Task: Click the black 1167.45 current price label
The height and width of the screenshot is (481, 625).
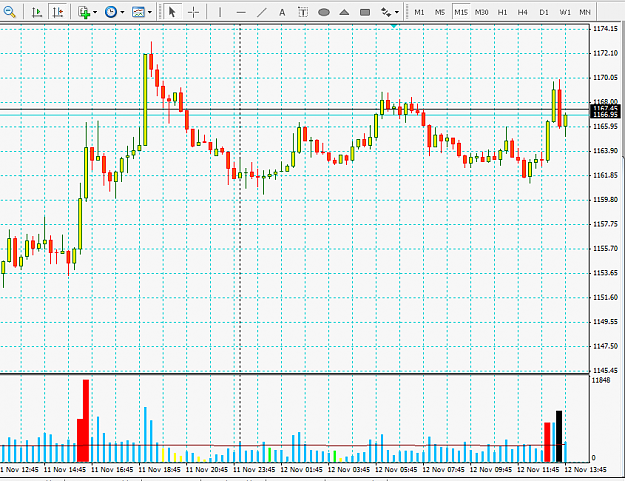Action: [605, 108]
